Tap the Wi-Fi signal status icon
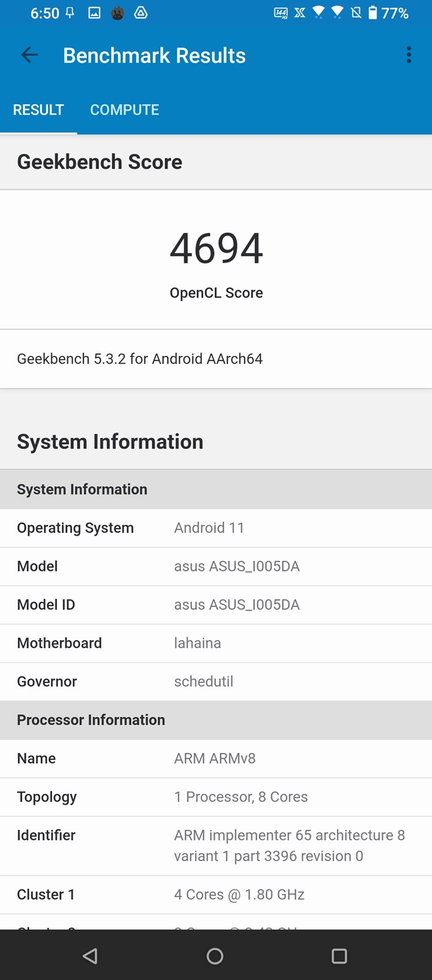432x980 pixels. [x=319, y=13]
